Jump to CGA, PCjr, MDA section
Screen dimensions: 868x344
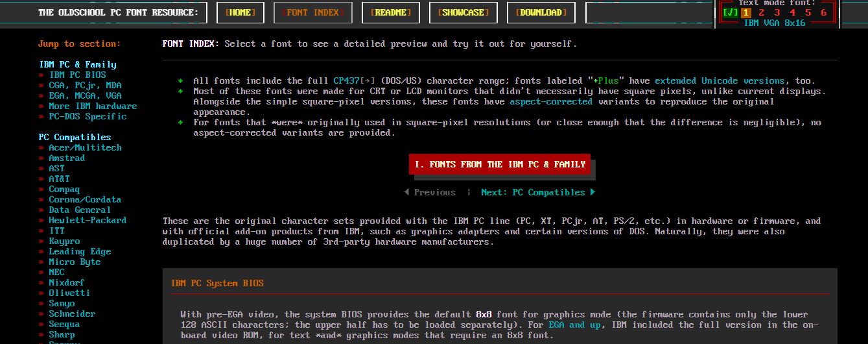pyautogui.click(x=85, y=85)
